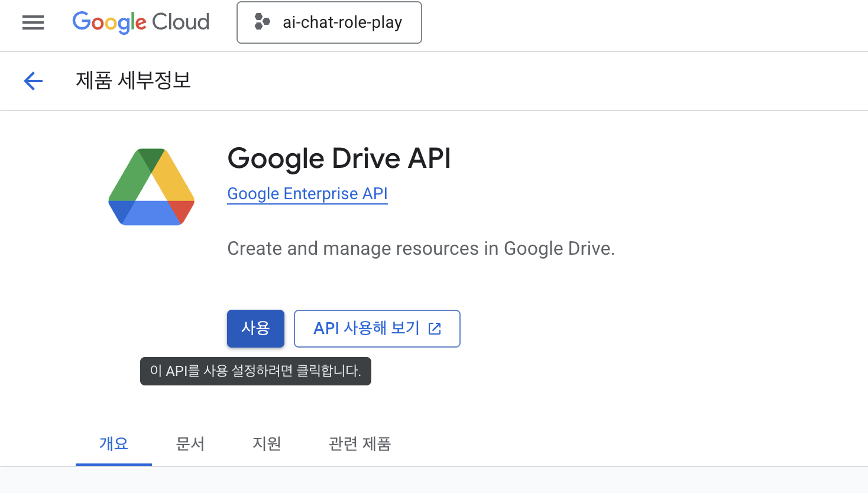
Task: Click the Google Drive API heading
Action: [x=339, y=158]
